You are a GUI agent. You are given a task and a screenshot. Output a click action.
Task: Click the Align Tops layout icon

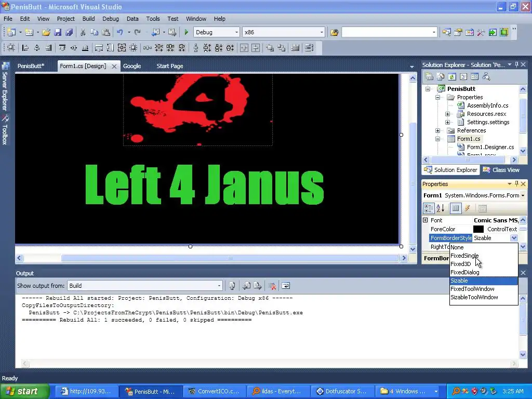(62, 48)
